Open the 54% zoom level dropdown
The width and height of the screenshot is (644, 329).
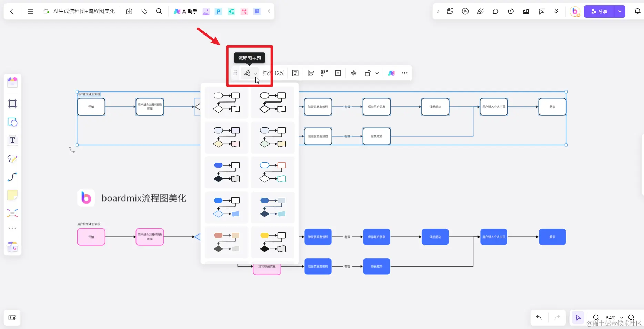coord(621,318)
